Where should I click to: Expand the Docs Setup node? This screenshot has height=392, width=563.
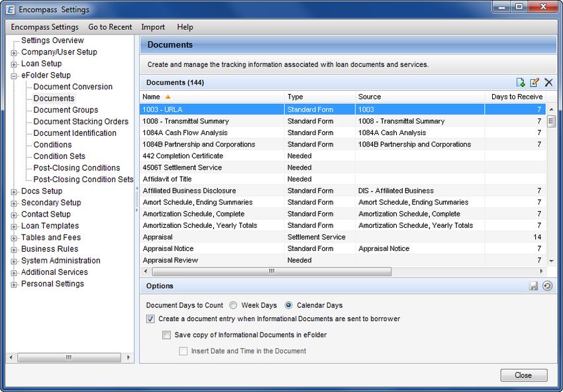click(14, 192)
